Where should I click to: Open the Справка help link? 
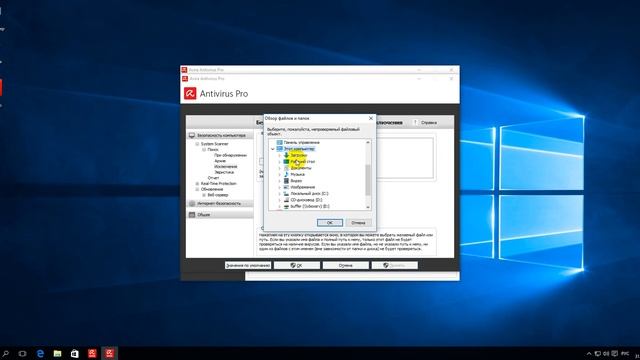click(x=429, y=122)
